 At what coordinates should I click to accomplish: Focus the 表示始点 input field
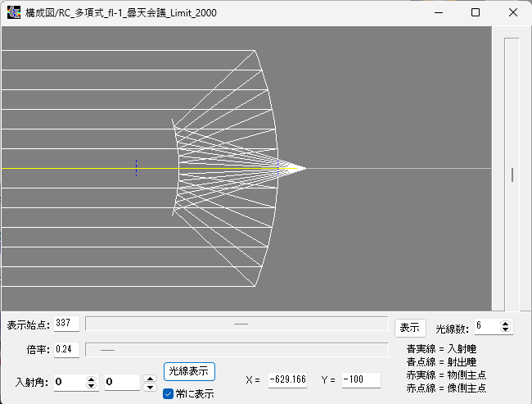[x=66, y=324]
